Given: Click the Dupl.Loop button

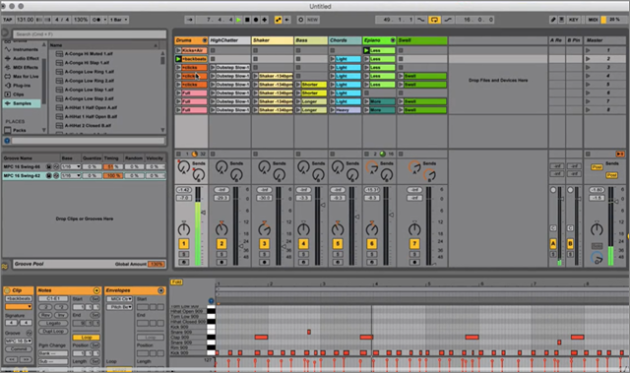Looking at the screenshot, I should [53, 331].
